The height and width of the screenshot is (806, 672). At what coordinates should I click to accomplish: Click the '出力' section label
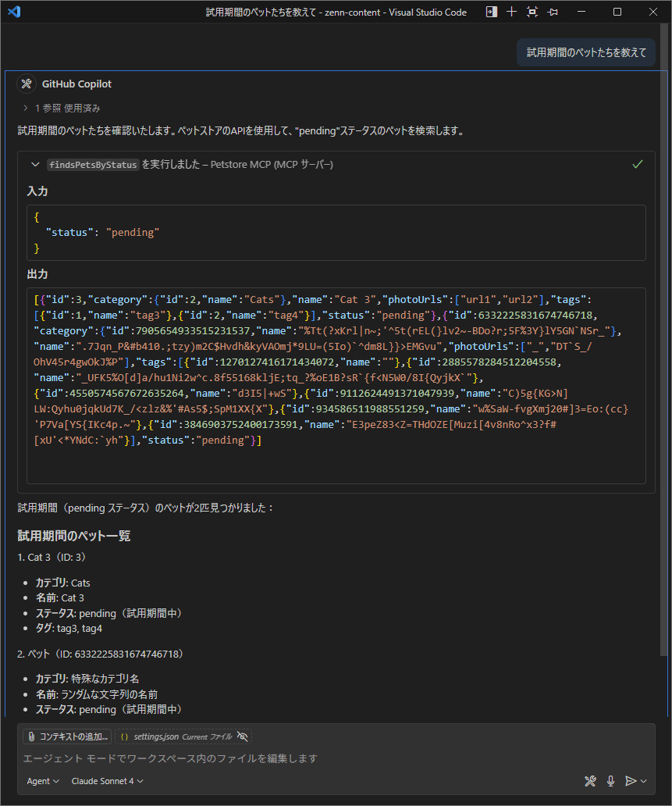37,274
